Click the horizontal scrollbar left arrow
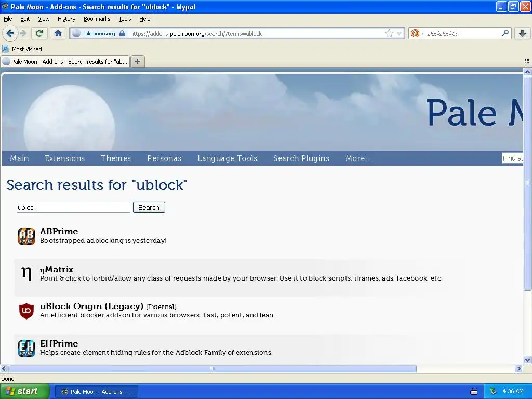Viewport: 532px width, 399px height. (x=4, y=368)
